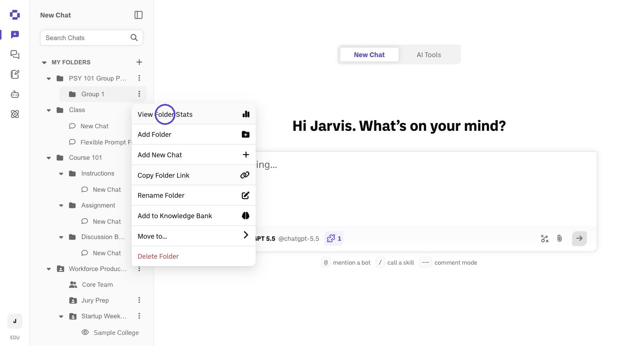Select View Folder Stats from the menu

193,114
